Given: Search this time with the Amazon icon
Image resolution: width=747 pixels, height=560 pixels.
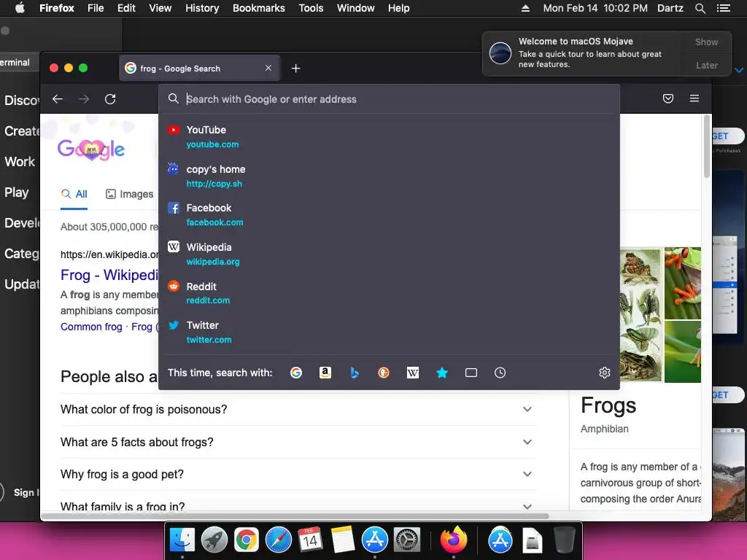Looking at the screenshot, I should 325,373.
